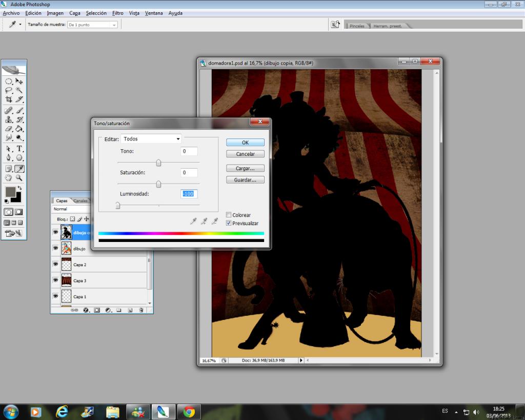Click the delete layer trash icon
The width and height of the screenshot is (525, 420).
[x=141, y=310]
